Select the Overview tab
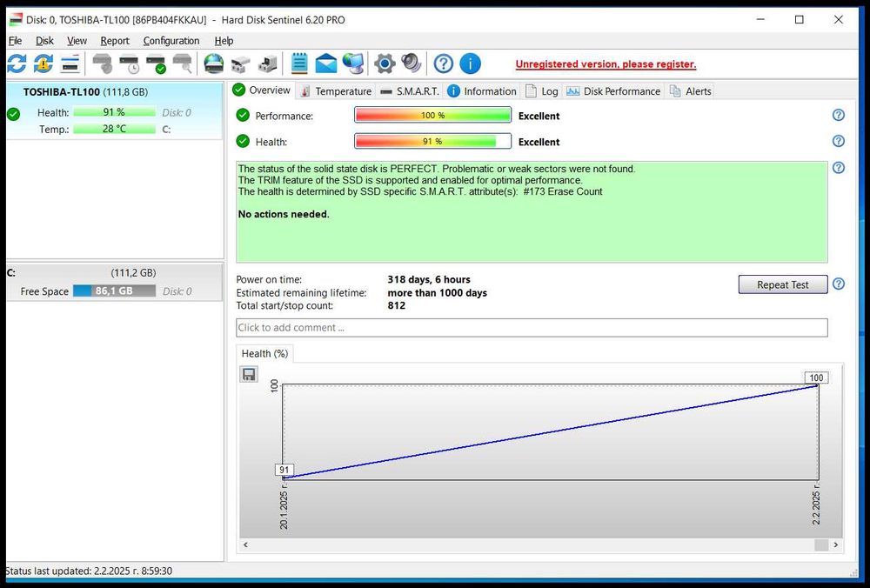Image resolution: width=870 pixels, height=588 pixels. (261, 90)
